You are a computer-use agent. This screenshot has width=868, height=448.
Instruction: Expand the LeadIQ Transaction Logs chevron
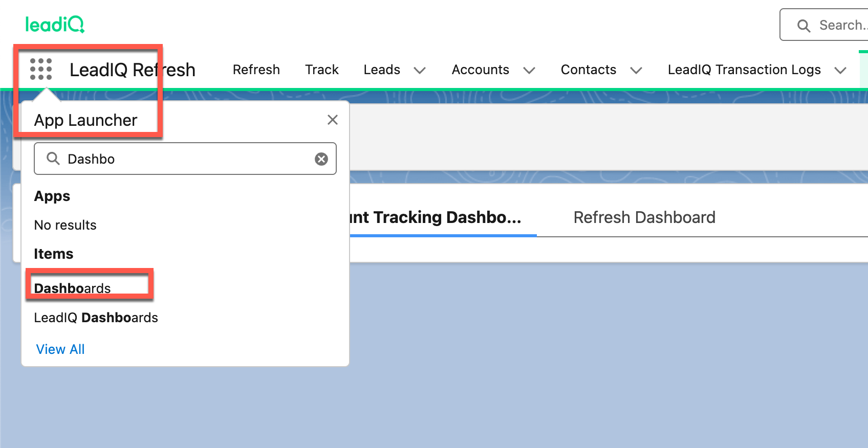840,70
